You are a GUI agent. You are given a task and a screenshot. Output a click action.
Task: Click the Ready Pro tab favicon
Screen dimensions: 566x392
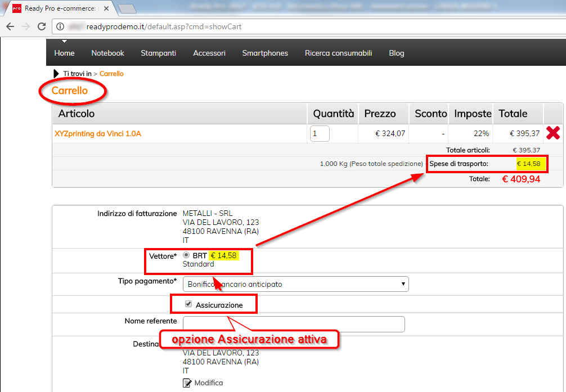coord(17,8)
